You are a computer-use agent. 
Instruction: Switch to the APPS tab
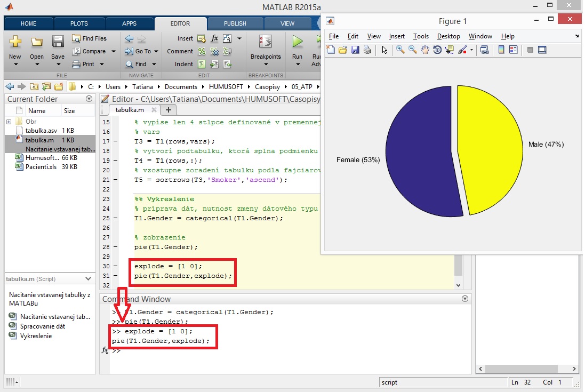point(129,23)
